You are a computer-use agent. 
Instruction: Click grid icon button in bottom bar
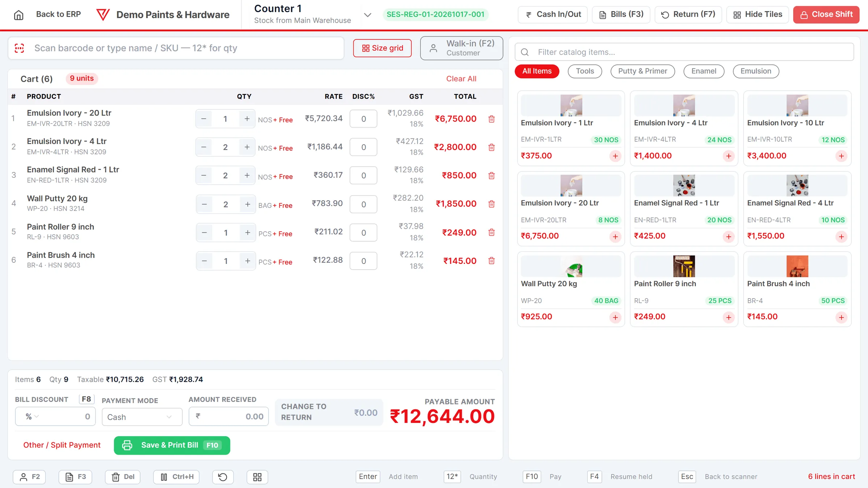pos(257,477)
